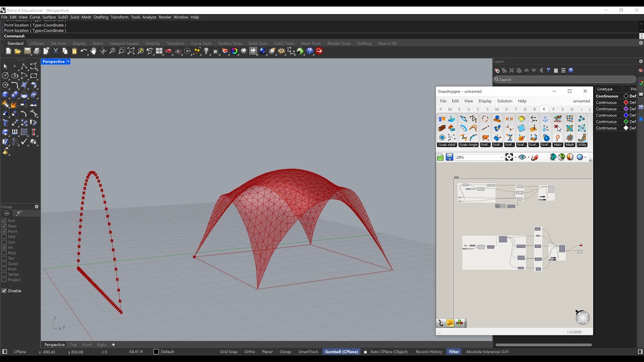Screen dimensions: 644x362
Task: Click the Anchor goal icon in Grasshopper
Action: (545, 119)
